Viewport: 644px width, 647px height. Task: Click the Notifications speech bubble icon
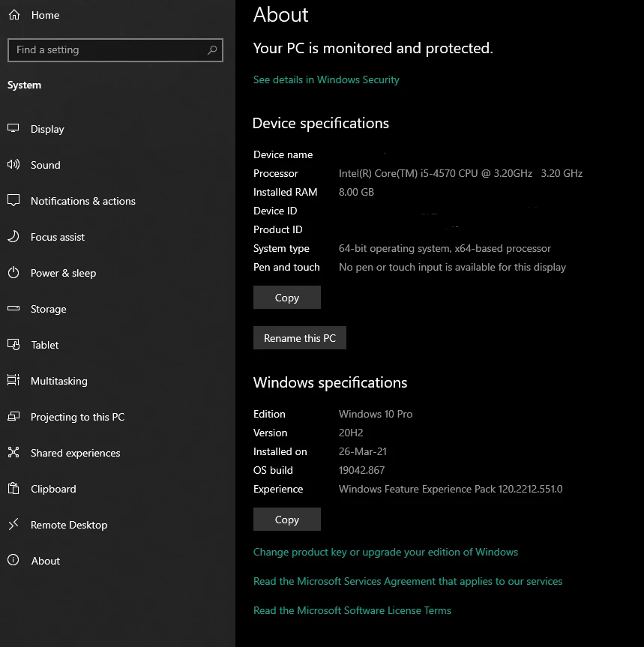pyautogui.click(x=13, y=200)
